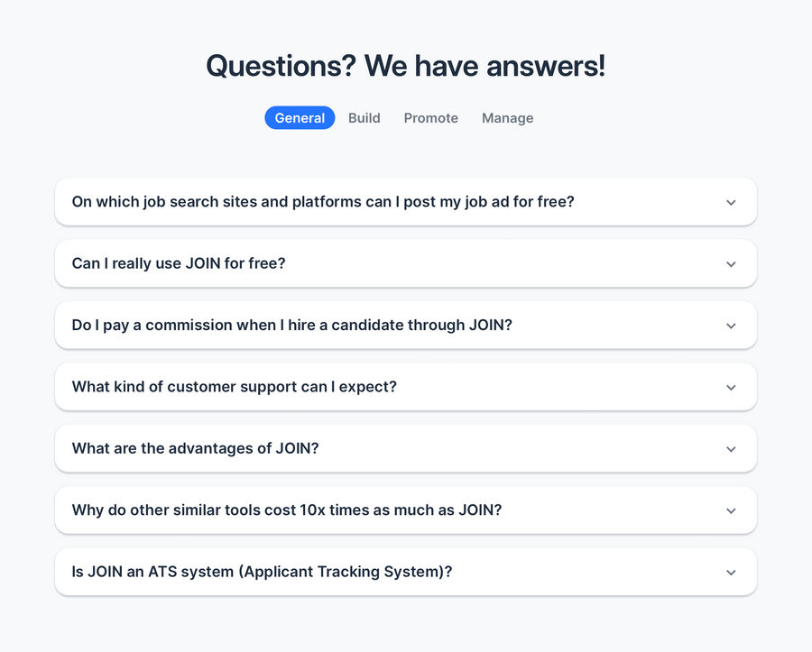The height and width of the screenshot is (652, 812).
Task: Expand 'What are the advantages of JOIN?'
Action: tap(731, 448)
